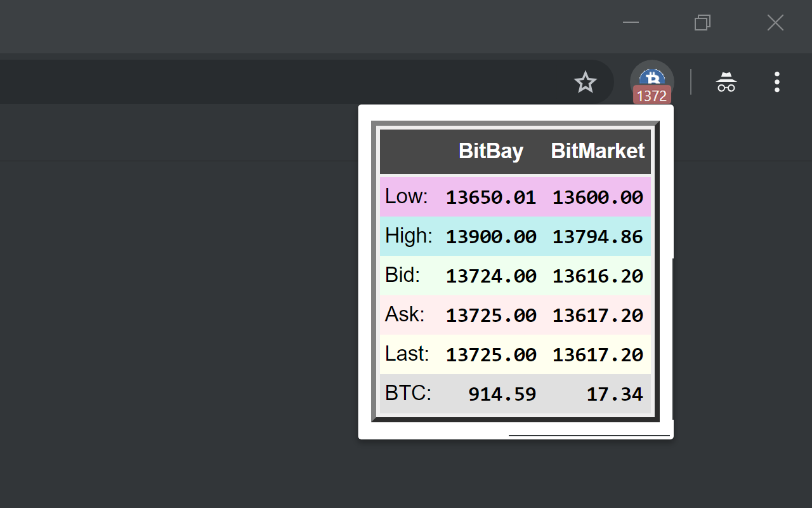812x508 pixels.
Task: Click BitBay last value 13725.00
Action: 491,355
